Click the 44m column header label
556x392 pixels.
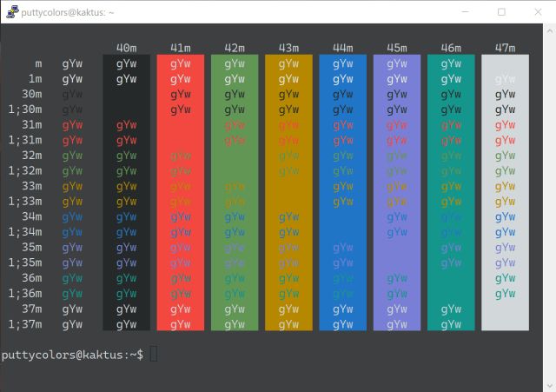point(342,48)
